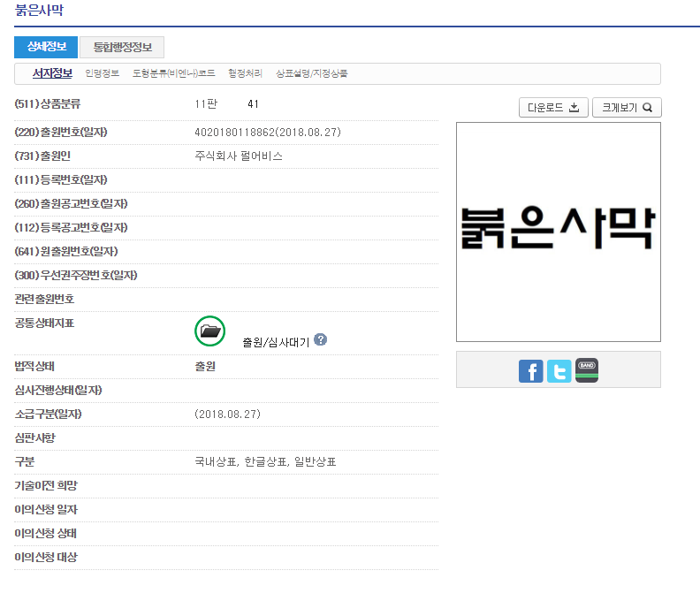
Task: Click the green folder status icon
Action: 209,331
